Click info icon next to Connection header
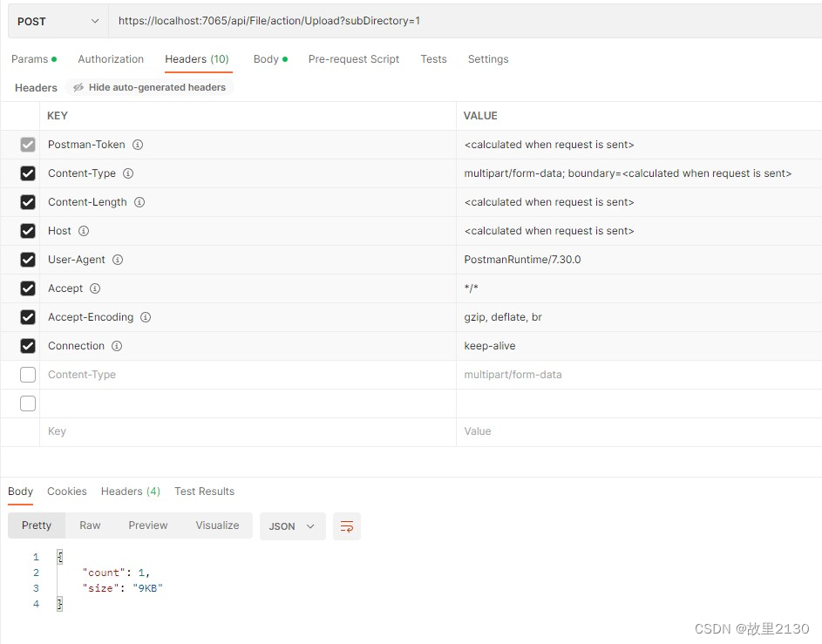 [117, 346]
